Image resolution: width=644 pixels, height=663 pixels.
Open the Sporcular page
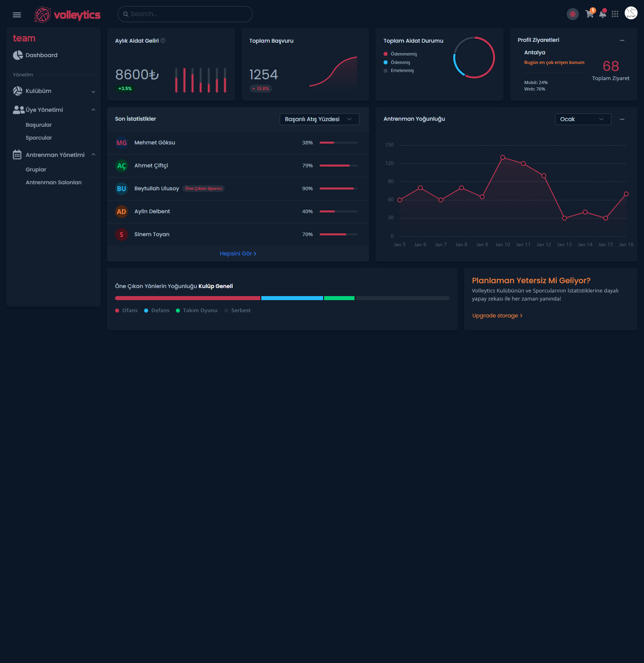pos(39,138)
